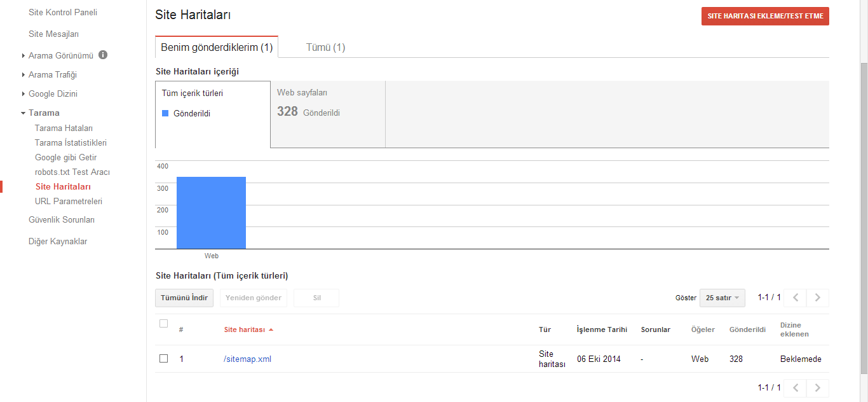Screen dimensions: 868x402
Task: Click the Tümünü İndir button
Action: tap(184, 298)
